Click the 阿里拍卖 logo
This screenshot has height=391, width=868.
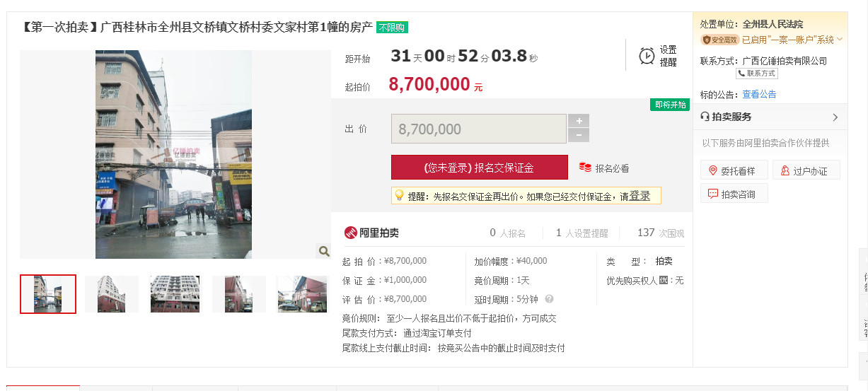(371, 233)
